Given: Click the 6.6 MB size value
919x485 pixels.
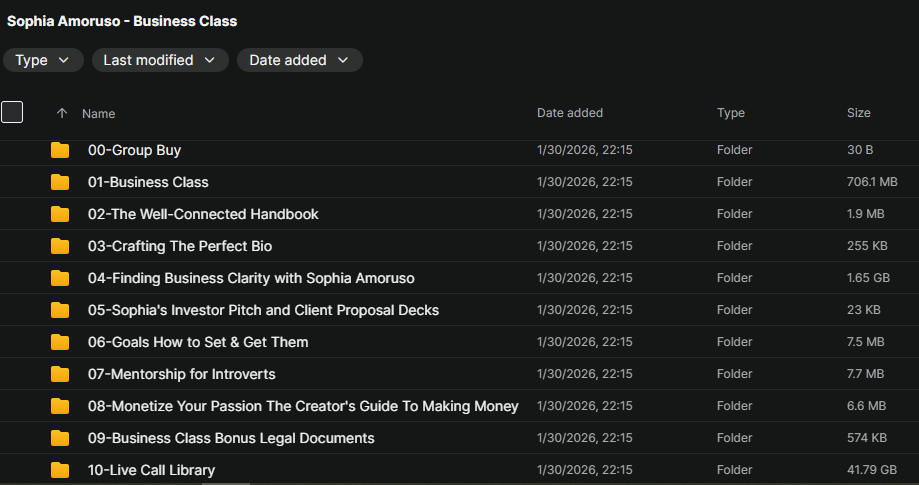Looking at the screenshot, I should pos(866,406).
